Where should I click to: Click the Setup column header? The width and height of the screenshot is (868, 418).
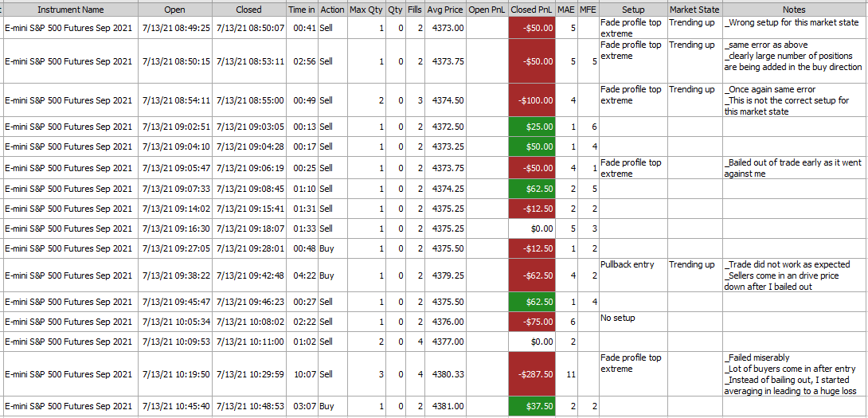click(633, 10)
